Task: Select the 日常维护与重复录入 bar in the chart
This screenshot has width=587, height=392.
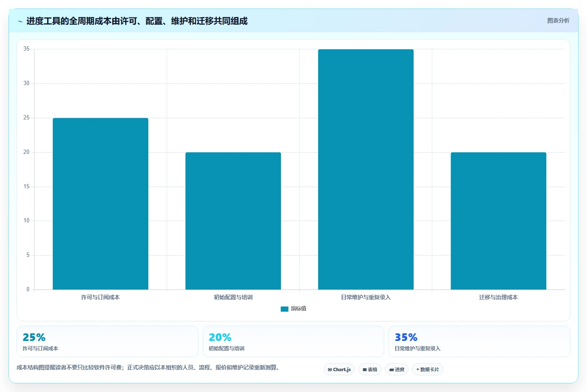Action: [366, 169]
